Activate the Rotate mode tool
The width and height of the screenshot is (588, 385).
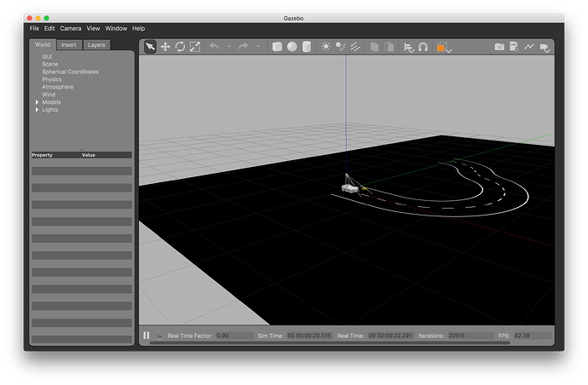(181, 47)
